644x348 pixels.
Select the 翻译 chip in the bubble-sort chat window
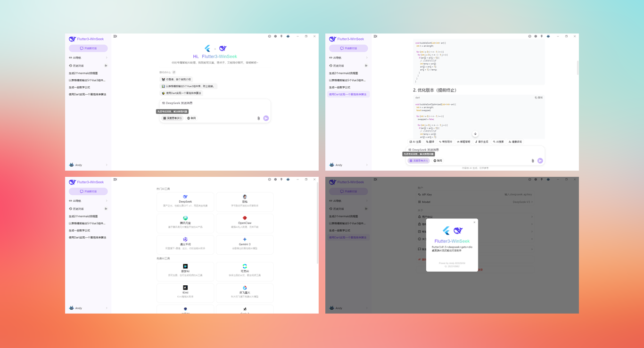[430, 141]
